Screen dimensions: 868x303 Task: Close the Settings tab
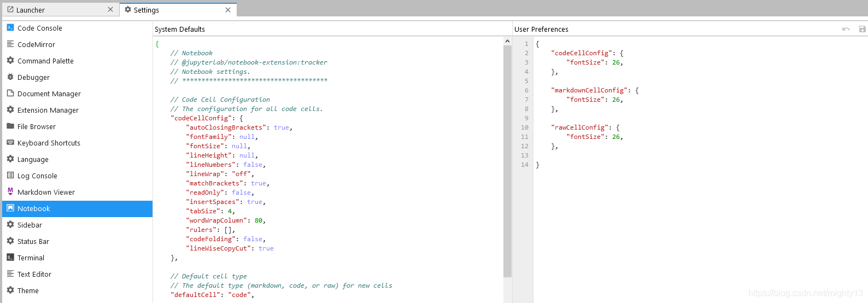pyautogui.click(x=228, y=9)
